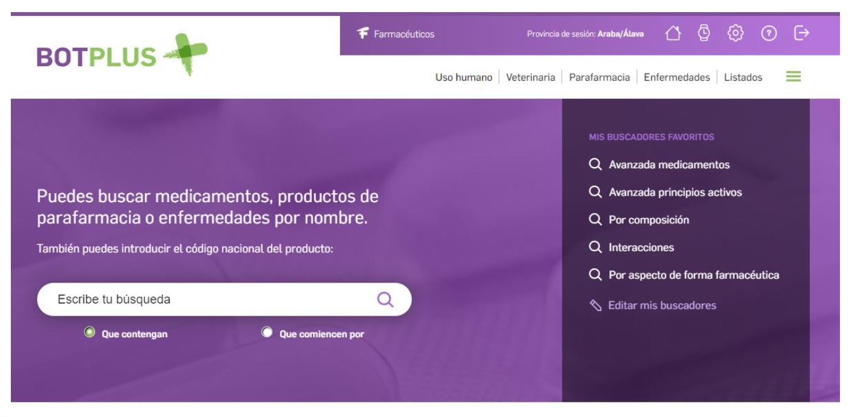Click the help question mark icon
Image resolution: width=868 pixels, height=417 pixels.
tap(769, 33)
